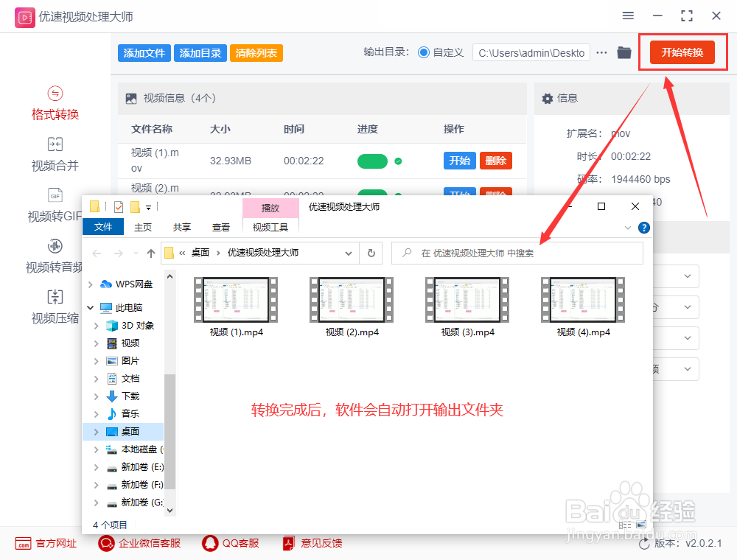Image resolution: width=737 pixels, height=560 pixels.
Task: Open output folder via folder icon
Action: 624,52
